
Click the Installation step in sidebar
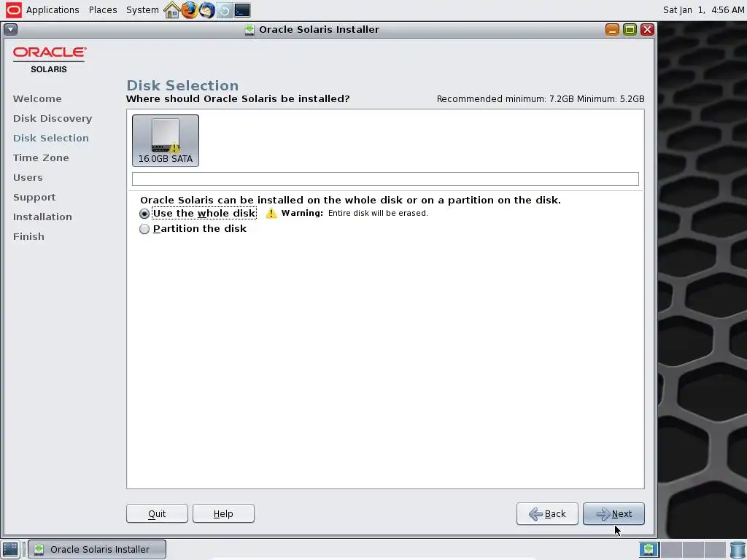click(x=42, y=217)
